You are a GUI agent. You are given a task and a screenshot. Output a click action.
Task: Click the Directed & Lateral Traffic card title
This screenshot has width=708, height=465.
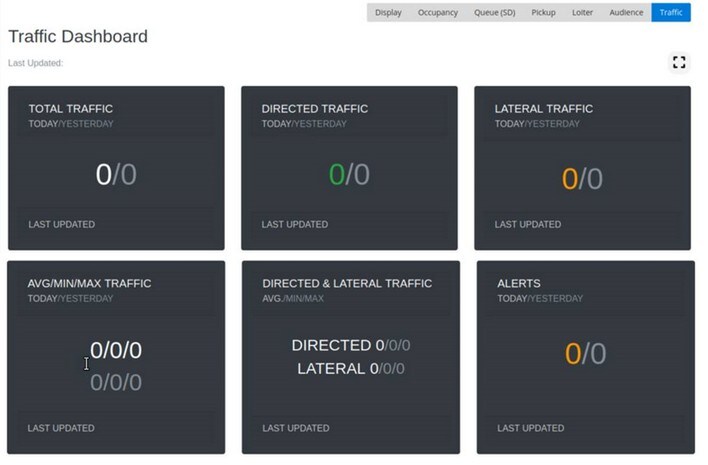347,284
